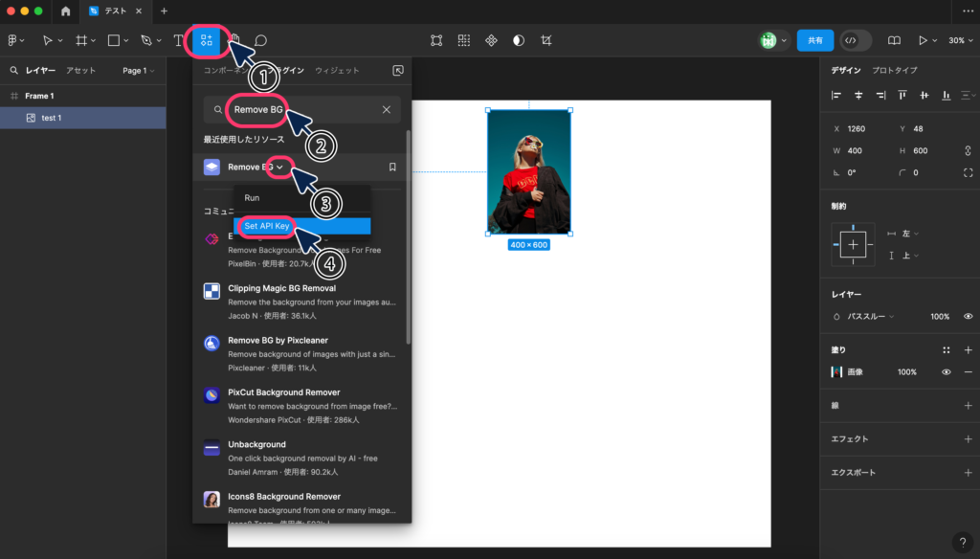Hide the image fill with its eye toggle
The height and width of the screenshot is (559, 980).
pos(945,371)
